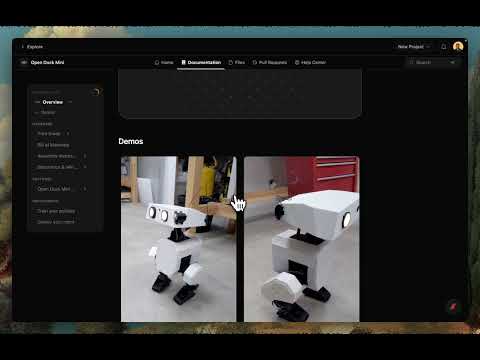Open the Assembly Instructions sidebar item
Image resolution: width=480 pixels, height=360 pixels.
coord(57,156)
